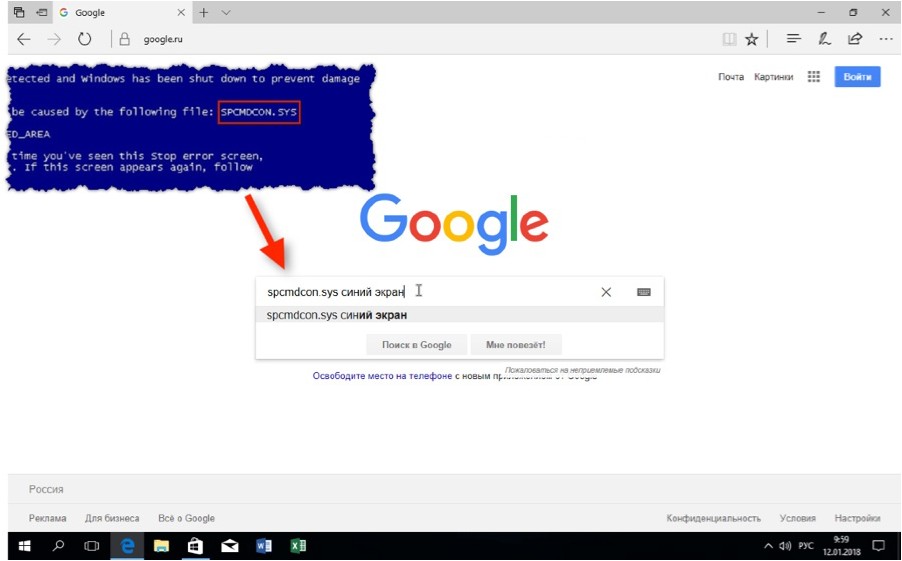Open the Картинки link
Viewport: 902px width, 561px height.
pyautogui.click(x=774, y=77)
